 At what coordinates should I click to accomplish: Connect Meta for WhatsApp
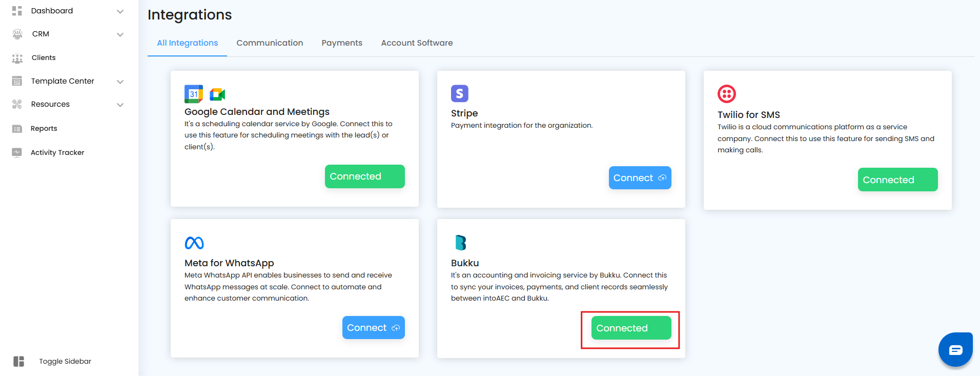tap(373, 328)
